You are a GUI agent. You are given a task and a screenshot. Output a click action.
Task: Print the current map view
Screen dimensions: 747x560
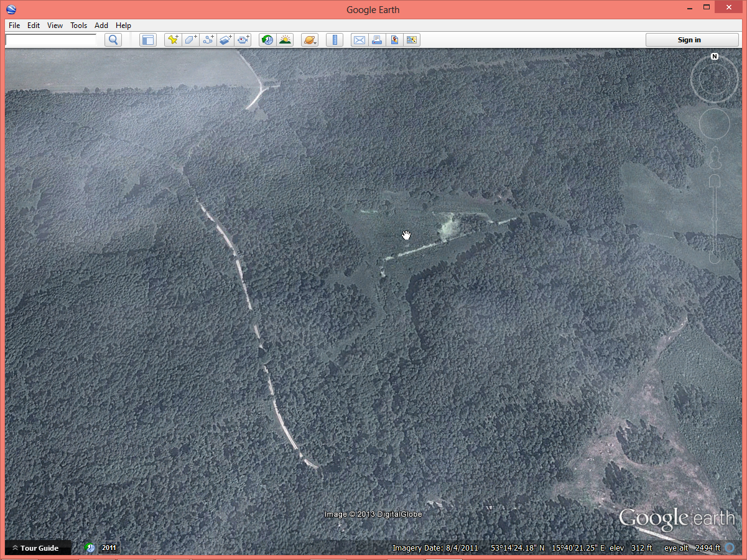click(377, 40)
